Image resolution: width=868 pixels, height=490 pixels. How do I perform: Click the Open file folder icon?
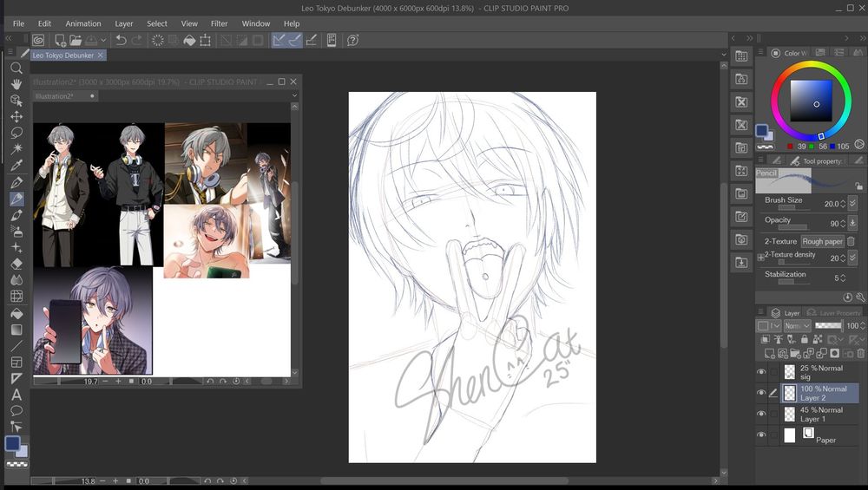[76, 41]
